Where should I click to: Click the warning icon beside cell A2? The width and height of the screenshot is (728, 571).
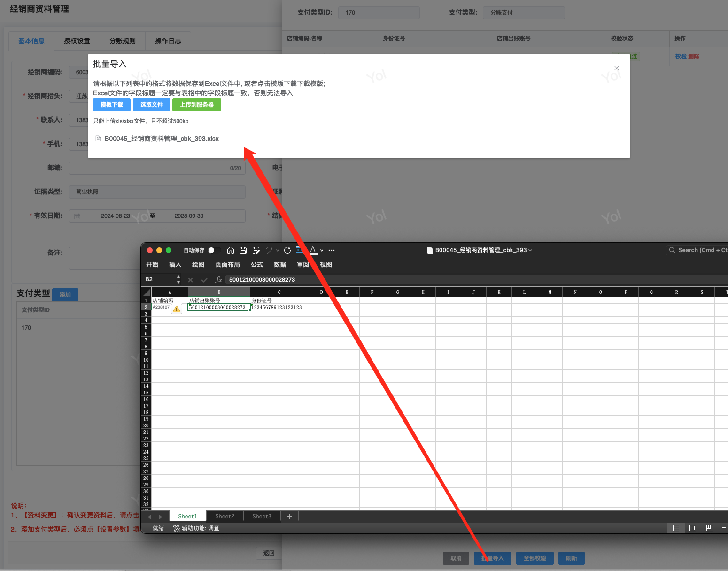[x=177, y=309]
